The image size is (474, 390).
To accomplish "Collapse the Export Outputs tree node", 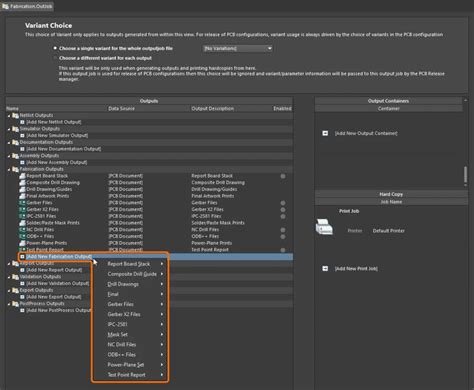I will pyautogui.click(x=9, y=290).
